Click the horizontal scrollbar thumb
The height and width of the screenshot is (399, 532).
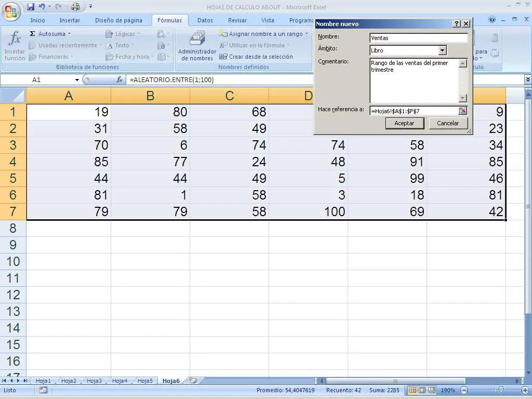coord(395,381)
